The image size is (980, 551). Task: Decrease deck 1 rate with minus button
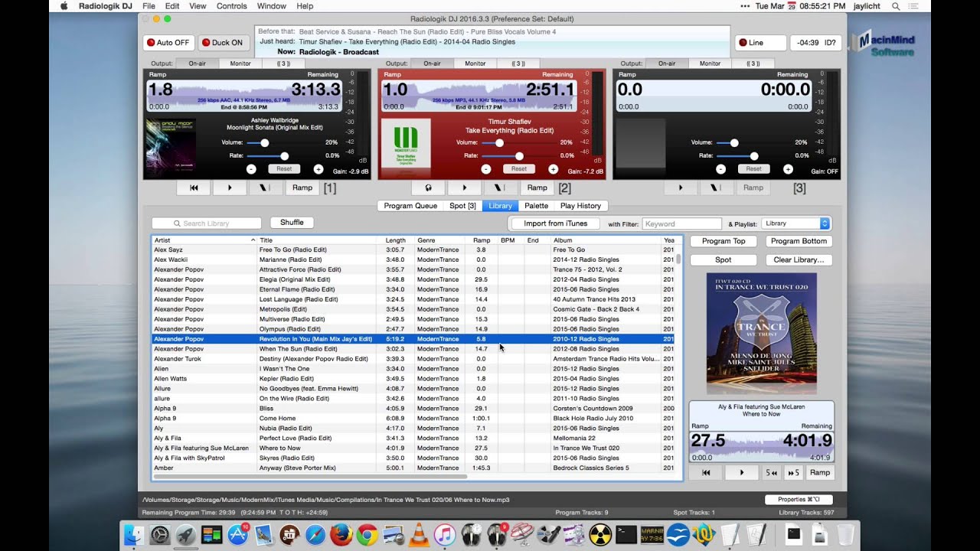251,169
